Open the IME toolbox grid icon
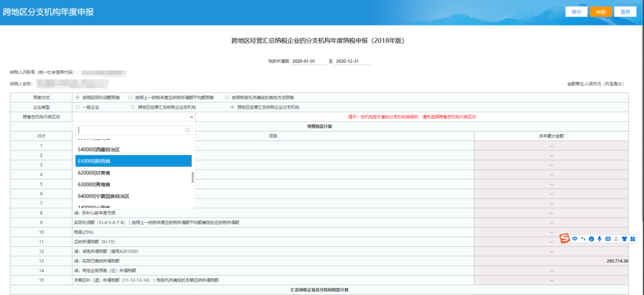 633,239
